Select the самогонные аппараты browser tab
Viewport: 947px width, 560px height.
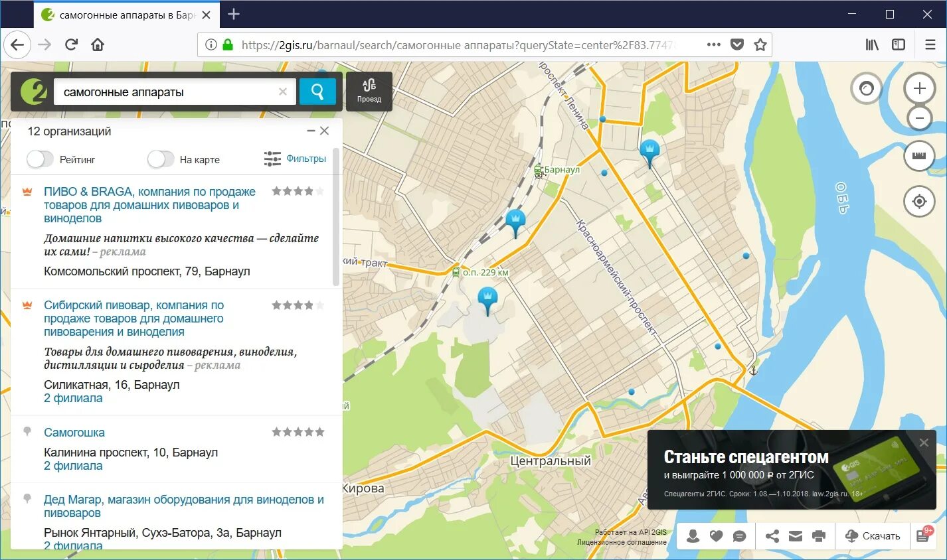[x=126, y=15]
